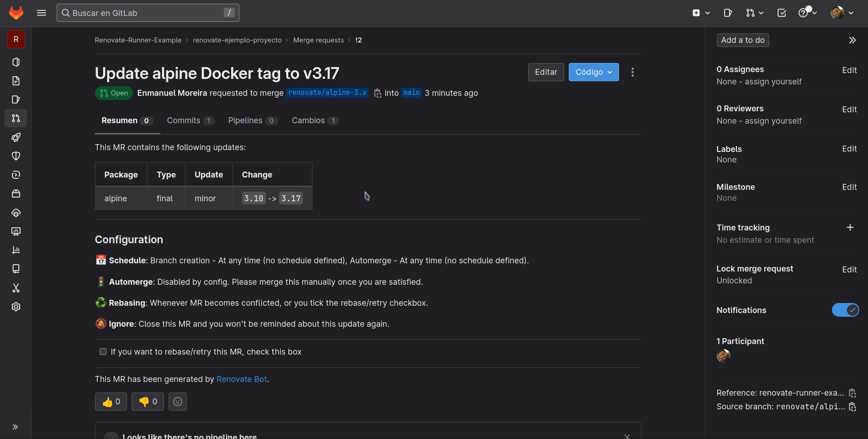Expand the Código dropdown
The width and height of the screenshot is (868, 439).
click(x=593, y=72)
